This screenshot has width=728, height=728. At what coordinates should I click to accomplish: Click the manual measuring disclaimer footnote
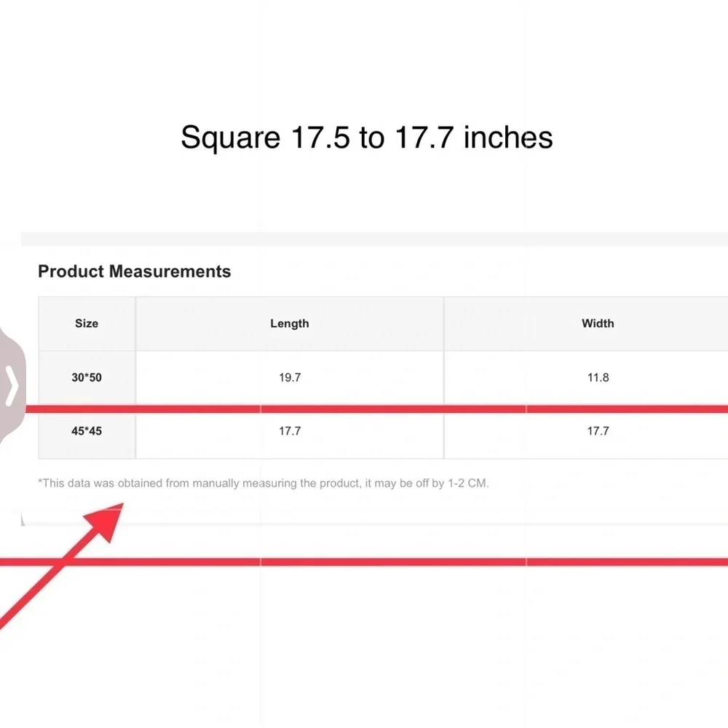(x=264, y=483)
